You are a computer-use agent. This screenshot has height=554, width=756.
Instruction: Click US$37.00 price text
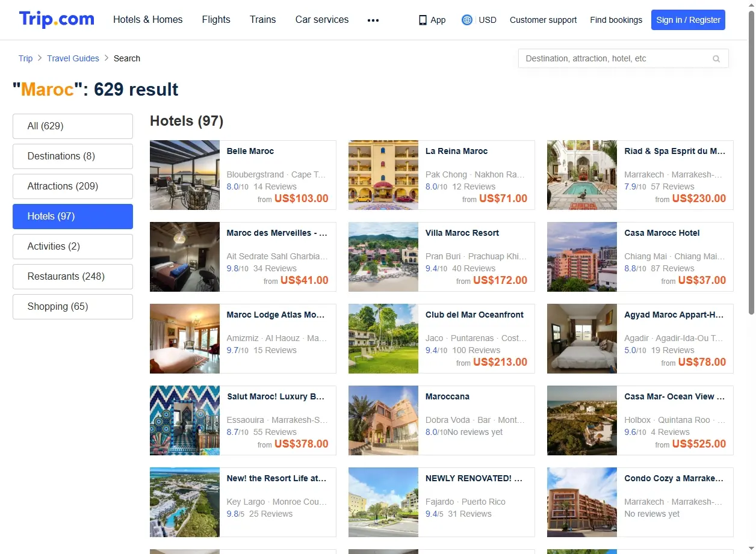point(702,280)
